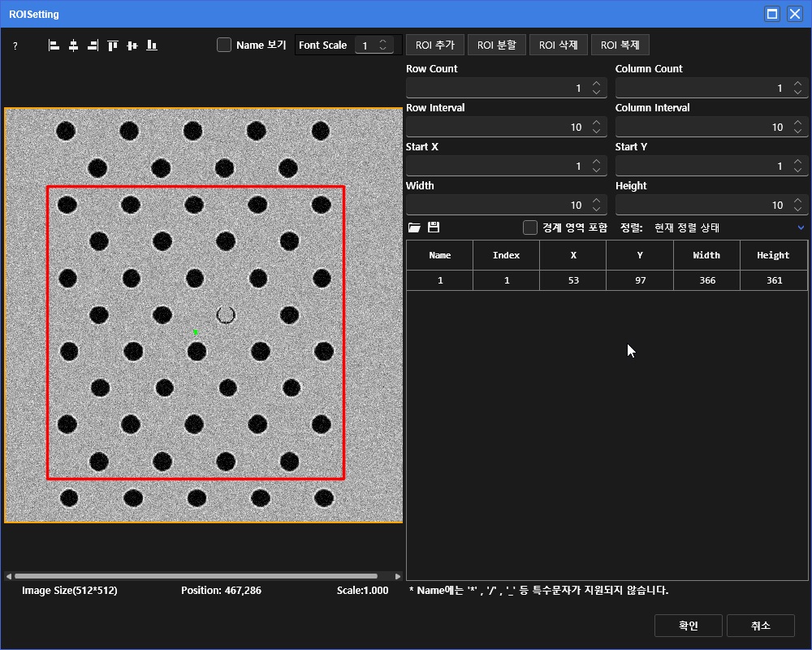Click the align top edges icon
The width and height of the screenshot is (812, 650).
pyautogui.click(x=113, y=45)
